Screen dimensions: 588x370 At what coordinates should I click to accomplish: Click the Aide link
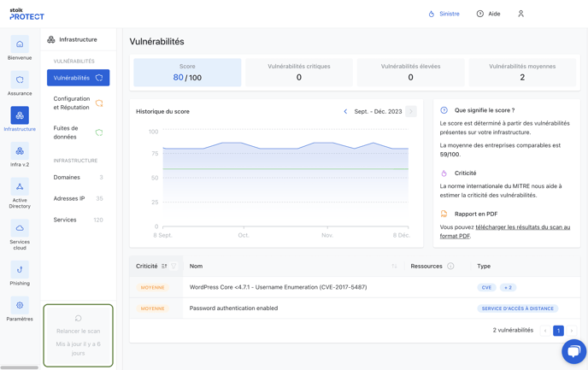click(494, 14)
